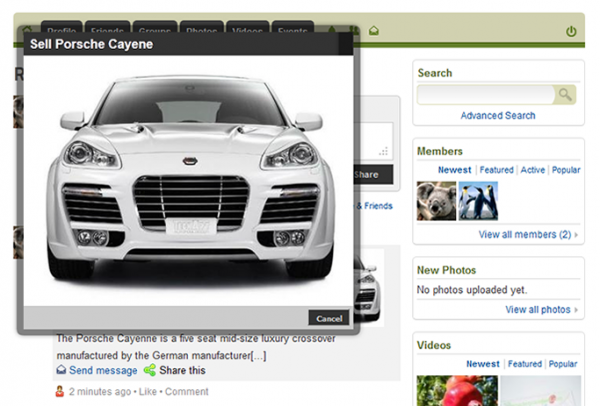Open the inbox envelope icon in header
Viewport: 600px width, 406px height.
coord(373,32)
